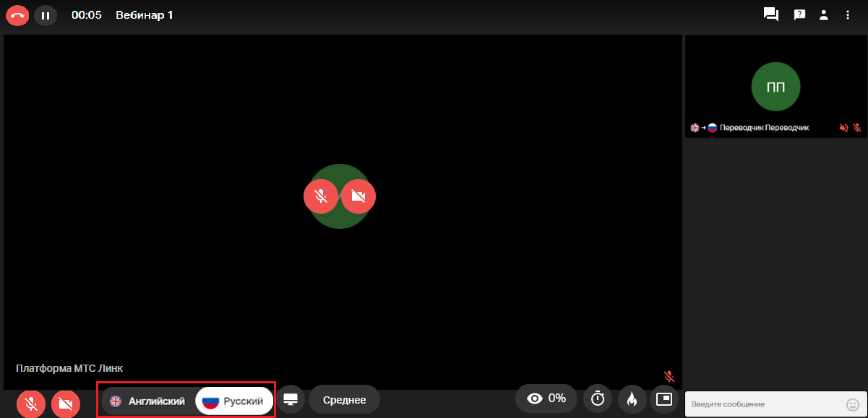
Task: Turn on camera on the center video overlay
Action: 358,196
